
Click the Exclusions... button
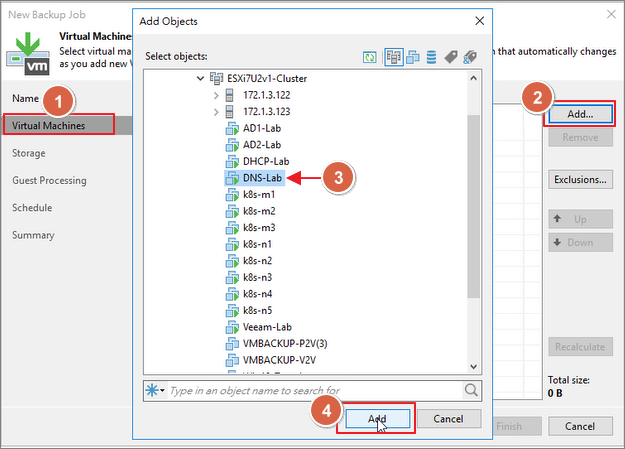point(580,180)
